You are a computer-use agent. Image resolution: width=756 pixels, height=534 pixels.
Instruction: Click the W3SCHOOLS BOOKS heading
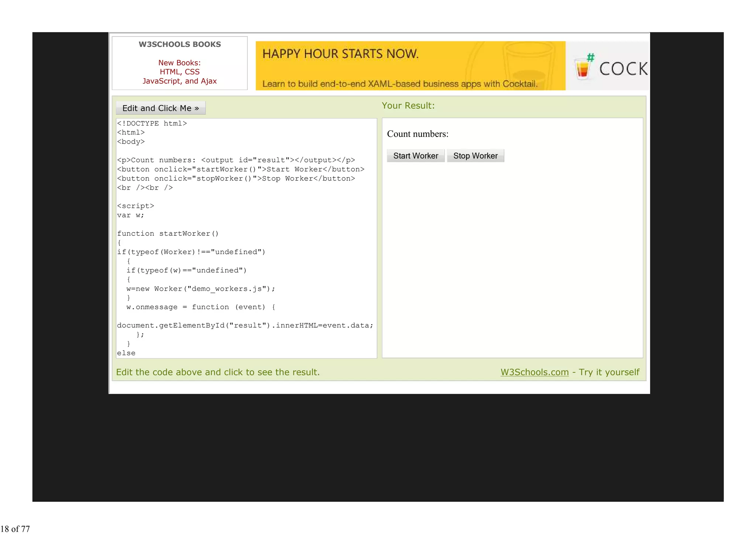coord(180,44)
